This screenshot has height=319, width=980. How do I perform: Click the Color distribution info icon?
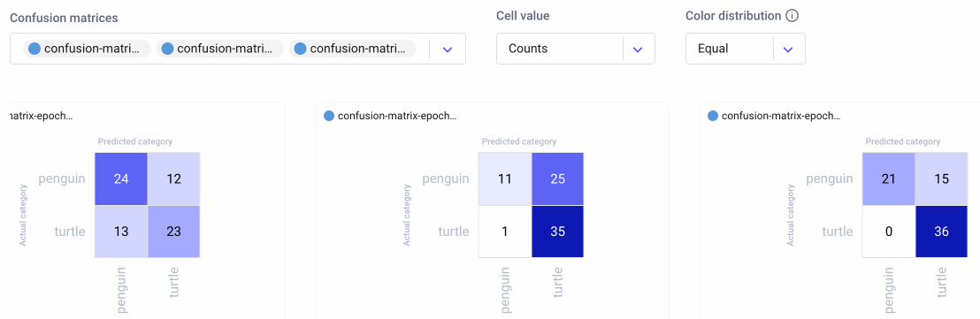click(792, 16)
